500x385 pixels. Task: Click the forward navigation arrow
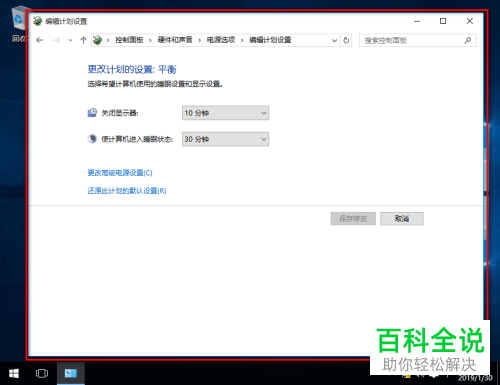57,40
